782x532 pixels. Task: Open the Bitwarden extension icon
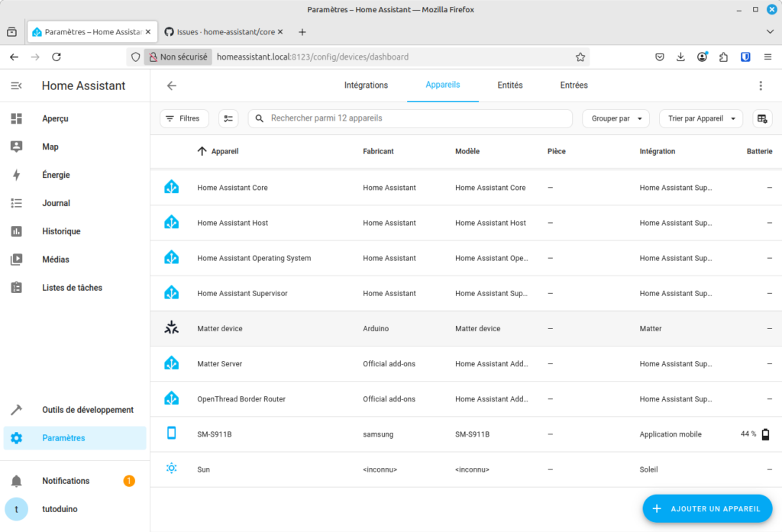[x=745, y=56]
